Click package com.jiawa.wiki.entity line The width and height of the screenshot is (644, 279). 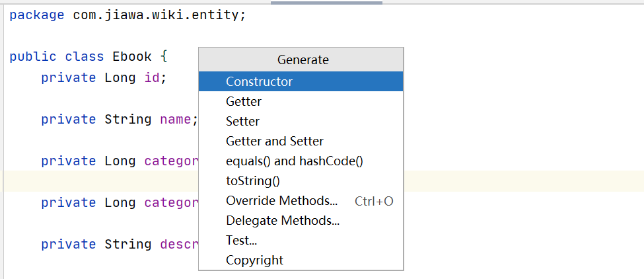click(127, 15)
